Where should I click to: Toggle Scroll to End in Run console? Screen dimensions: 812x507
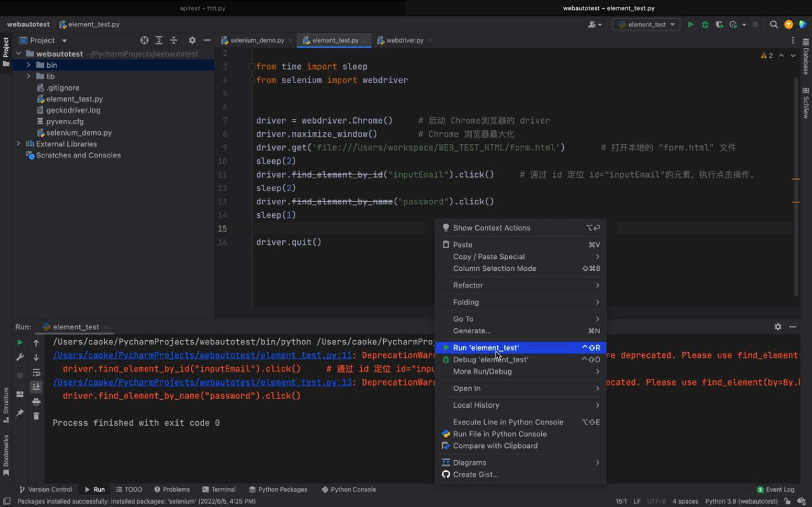[x=36, y=387]
